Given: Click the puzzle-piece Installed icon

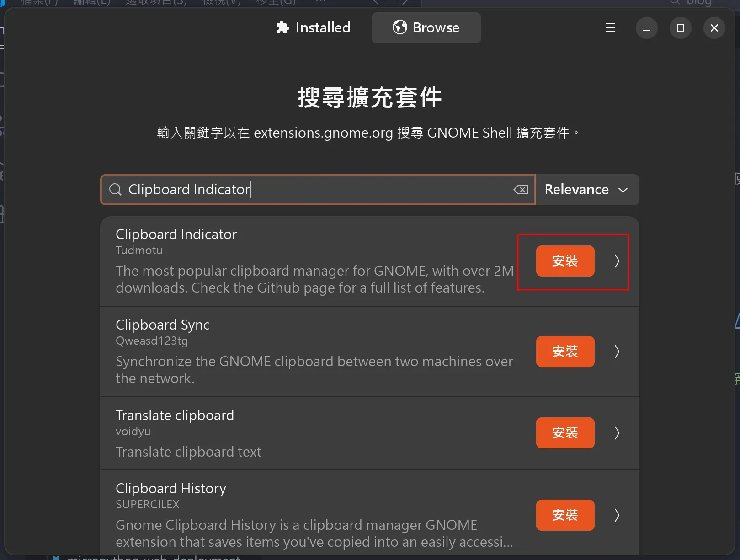Looking at the screenshot, I should [x=282, y=27].
